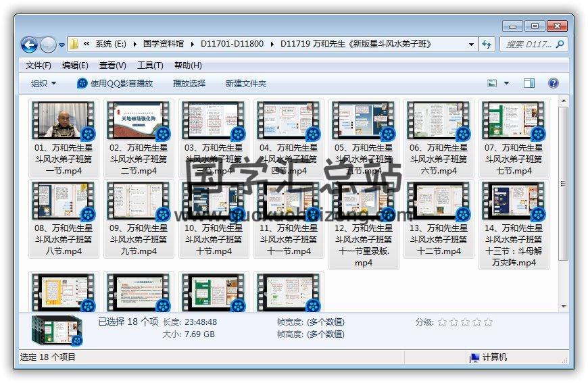
Task: Expand the hidden breadcrumb chevron «
Action: click(87, 44)
